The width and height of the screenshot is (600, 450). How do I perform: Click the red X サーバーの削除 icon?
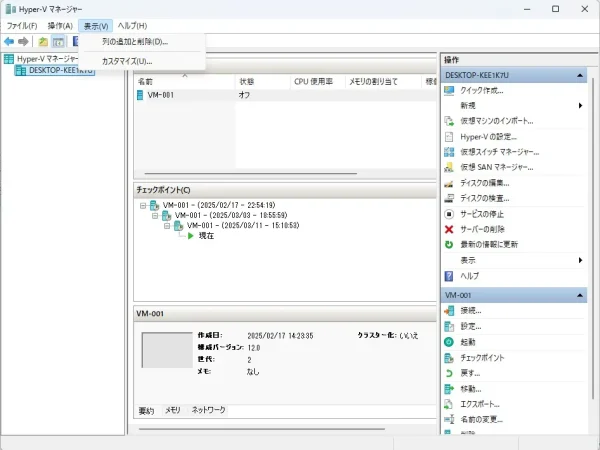pyautogui.click(x=449, y=229)
